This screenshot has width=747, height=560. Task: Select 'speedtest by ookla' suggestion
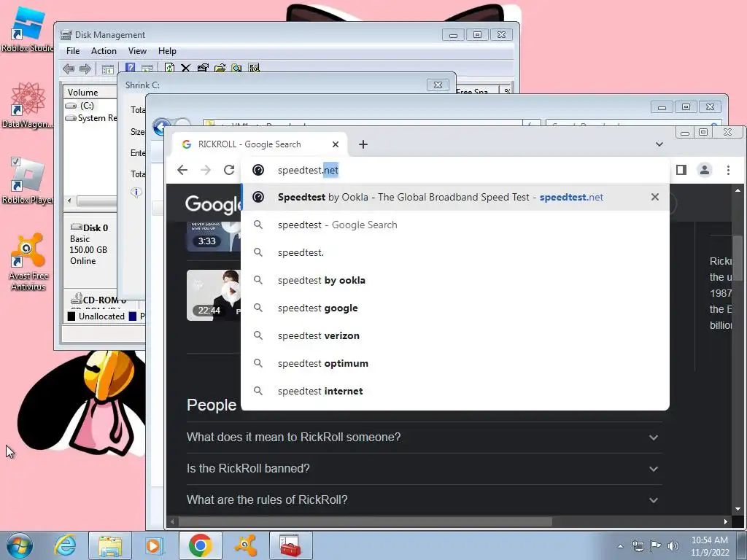point(455,280)
